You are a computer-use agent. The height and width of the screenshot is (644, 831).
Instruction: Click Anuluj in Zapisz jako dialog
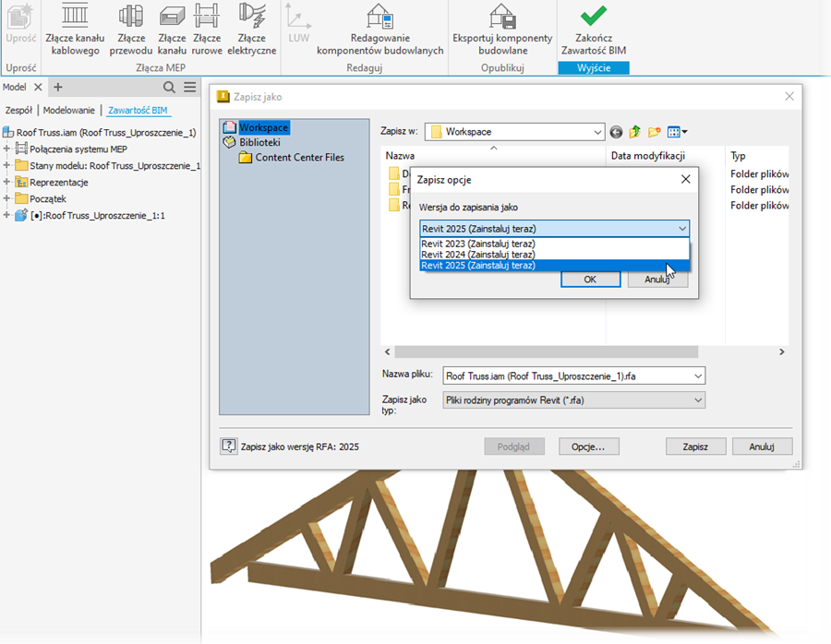pos(762,447)
